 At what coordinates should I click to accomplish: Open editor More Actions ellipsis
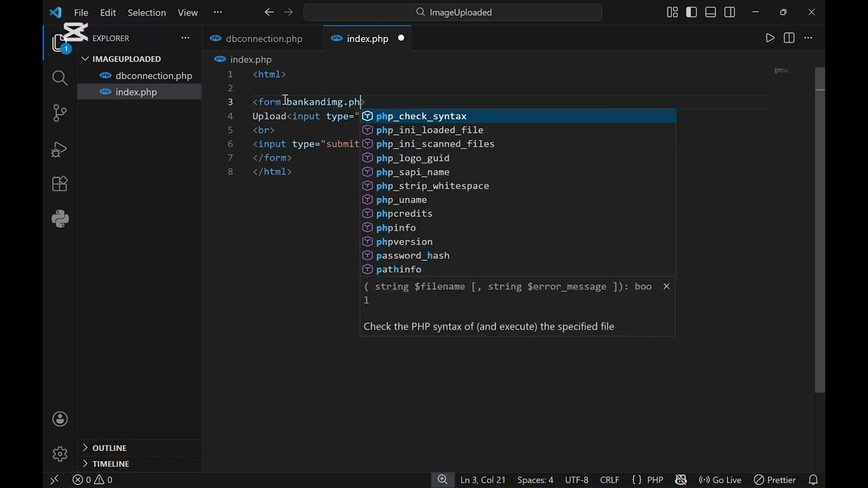(808, 38)
